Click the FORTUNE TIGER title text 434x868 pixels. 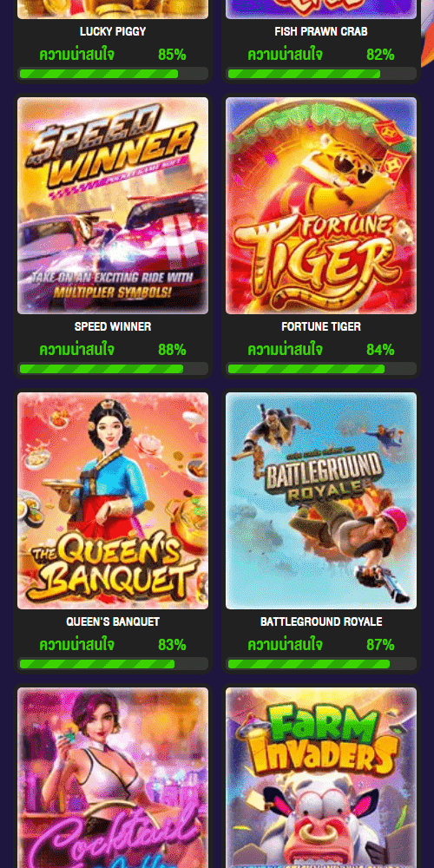(x=321, y=326)
